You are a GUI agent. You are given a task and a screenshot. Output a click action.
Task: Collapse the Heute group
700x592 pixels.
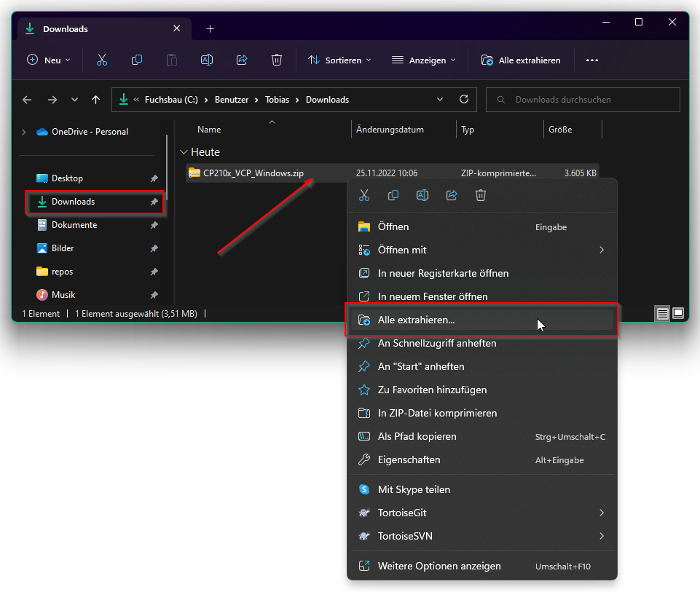184,152
